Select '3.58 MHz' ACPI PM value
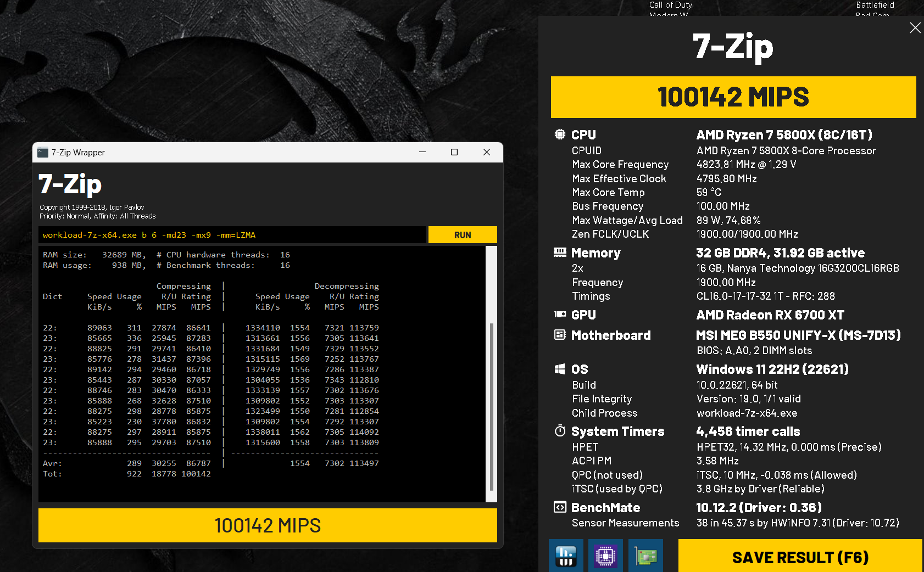 tap(717, 461)
